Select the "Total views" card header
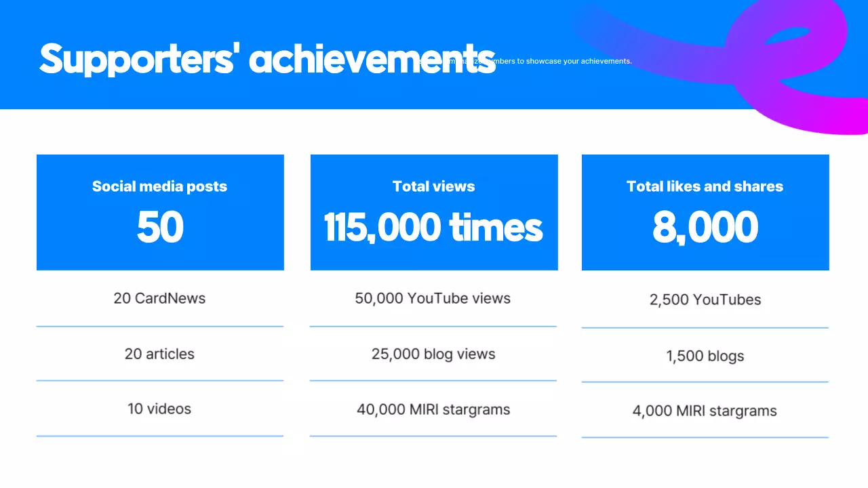868x488 pixels. click(x=433, y=186)
